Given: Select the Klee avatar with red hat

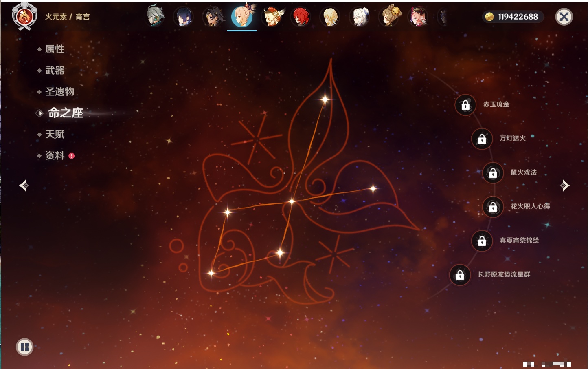Looking at the screenshot, I should coord(272,17).
